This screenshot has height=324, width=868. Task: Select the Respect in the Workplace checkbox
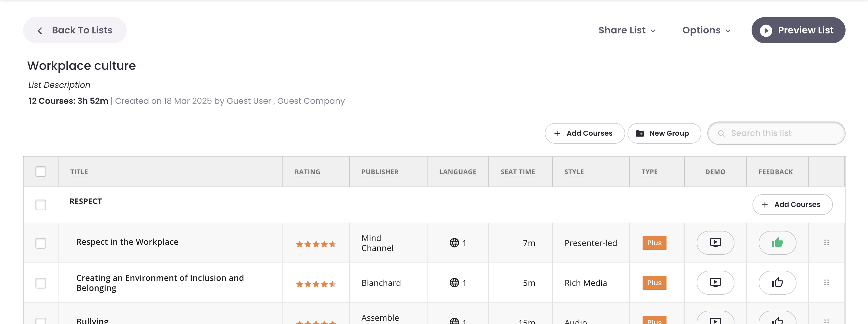(x=41, y=243)
